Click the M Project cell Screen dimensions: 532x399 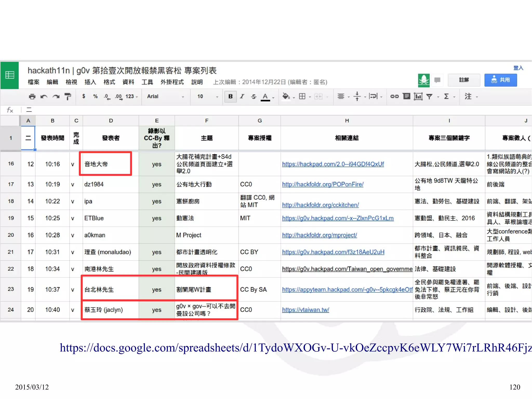click(x=207, y=235)
